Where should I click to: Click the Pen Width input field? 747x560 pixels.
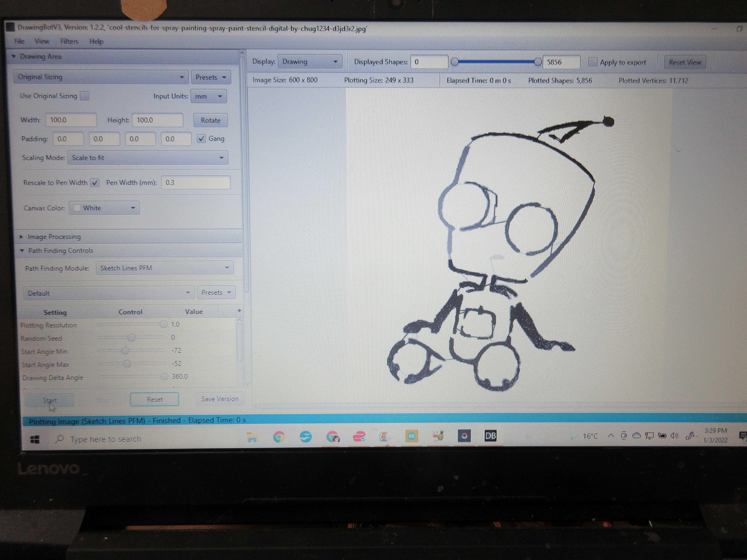pos(196,183)
